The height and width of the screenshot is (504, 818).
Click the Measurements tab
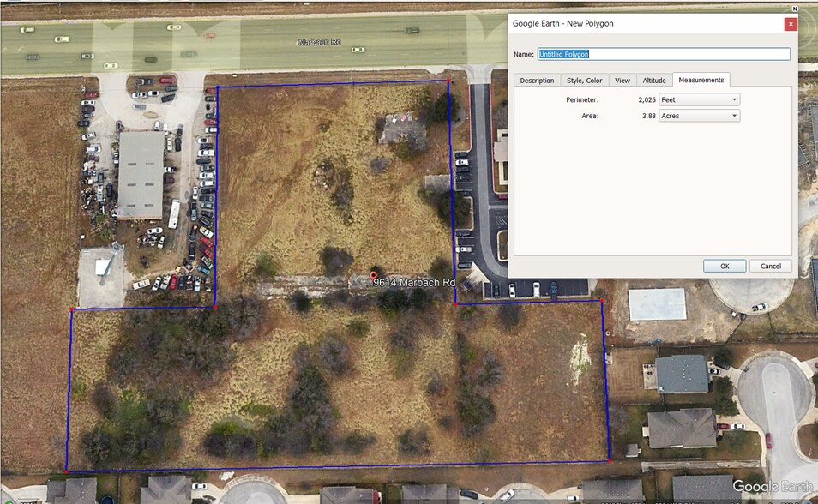coord(701,80)
